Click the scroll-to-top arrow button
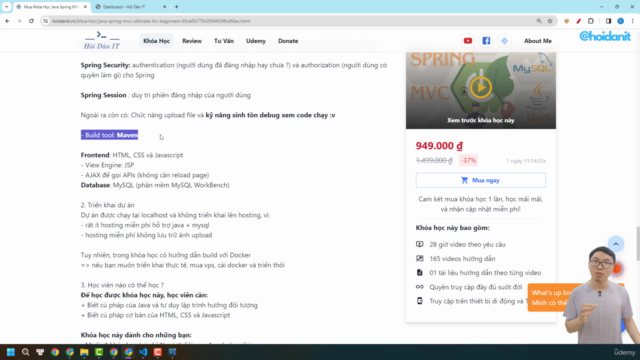The width and height of the screenshot is (640, 360). pyautogui.click(x=616, y=244)
